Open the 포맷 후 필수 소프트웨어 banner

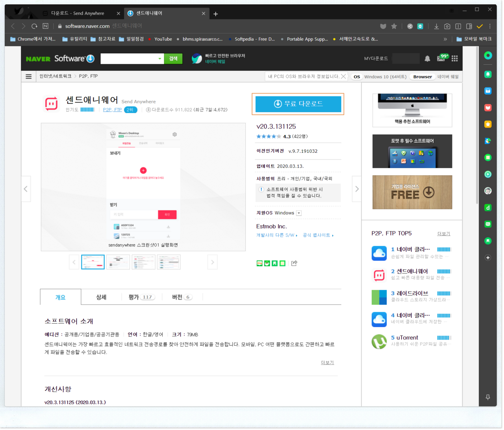[x=412, y=151]
